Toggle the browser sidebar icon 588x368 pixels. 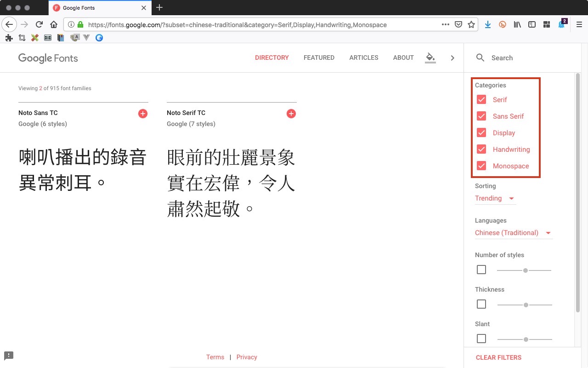pos(532,25)
